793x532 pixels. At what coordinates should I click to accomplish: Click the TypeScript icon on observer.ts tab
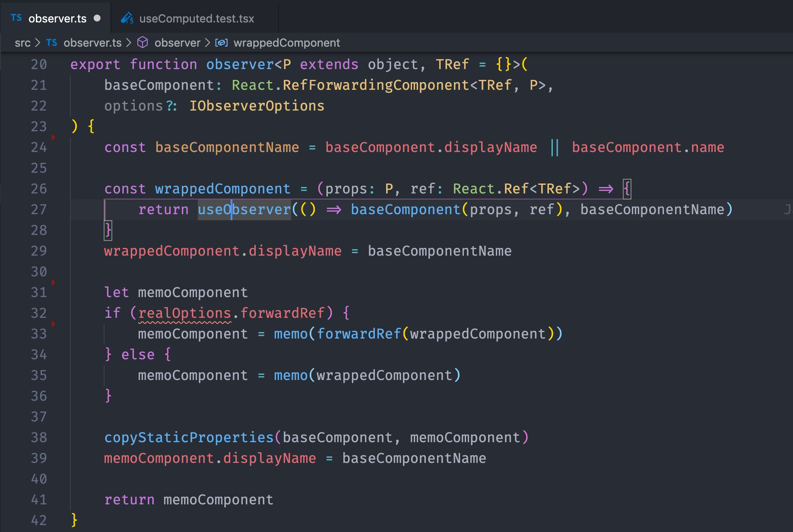pos(16,18)
